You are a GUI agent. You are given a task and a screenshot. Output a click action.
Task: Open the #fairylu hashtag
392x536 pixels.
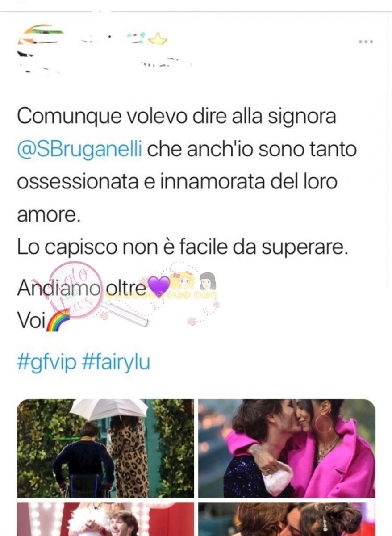tap(116, 363)
